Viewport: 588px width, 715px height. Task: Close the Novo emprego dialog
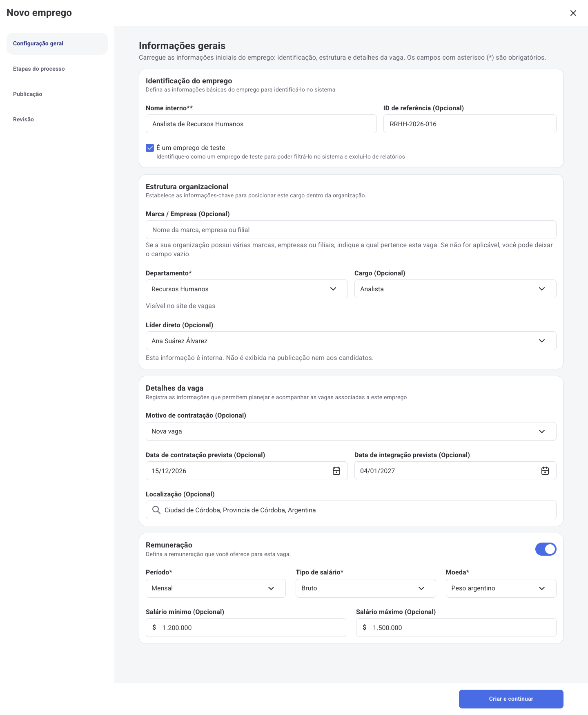point(573,13)
